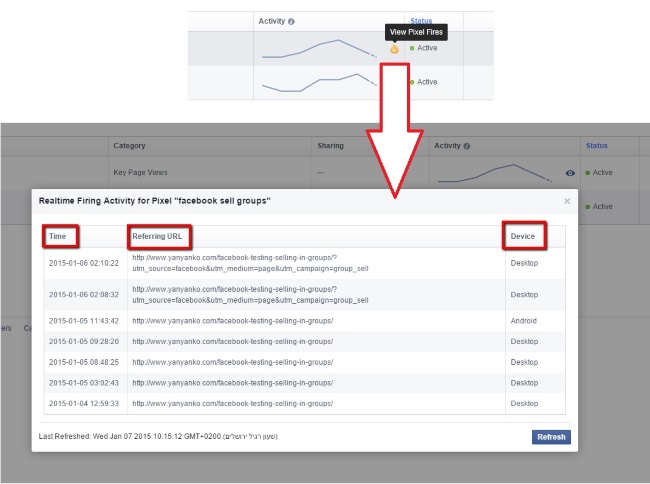This screenshot has width=650, height=484.
Task: Click the referring URL for the 03:02:43 entry
Action: tap(233, 383)
